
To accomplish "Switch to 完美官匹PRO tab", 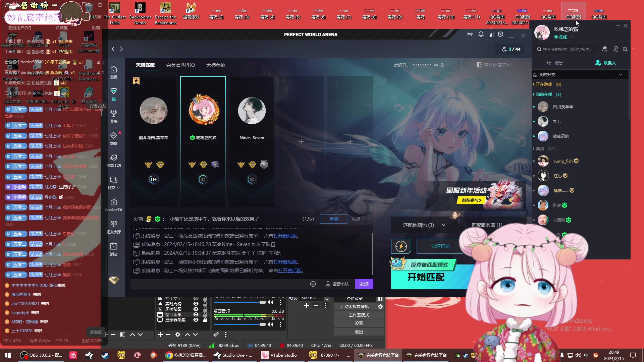I will (x=180, y=65).
